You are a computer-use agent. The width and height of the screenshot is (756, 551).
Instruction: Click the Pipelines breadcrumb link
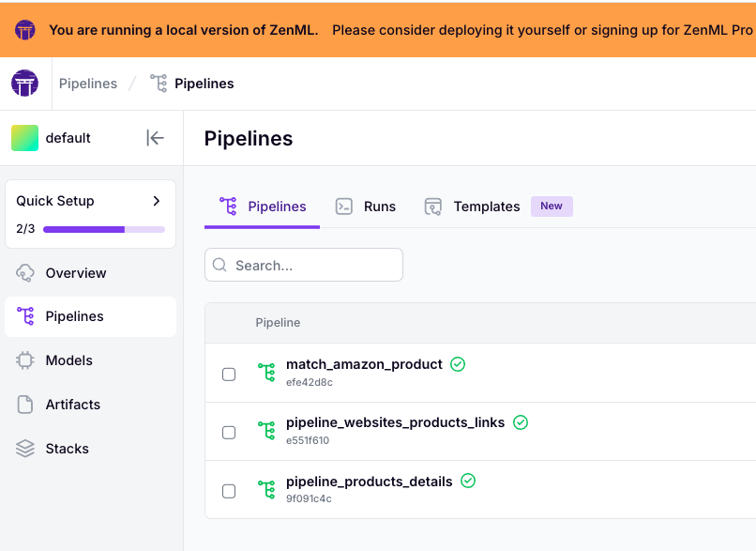[x=88, y=84]
